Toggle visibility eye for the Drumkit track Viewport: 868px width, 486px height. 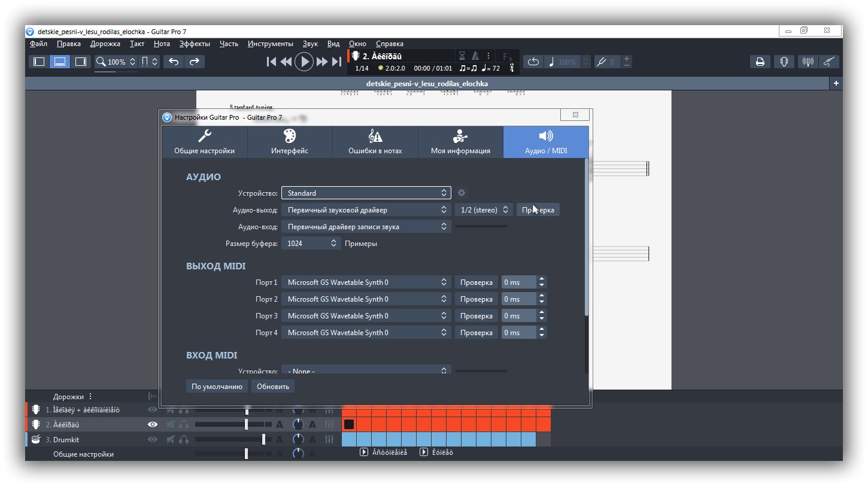[x=153, y=440]
